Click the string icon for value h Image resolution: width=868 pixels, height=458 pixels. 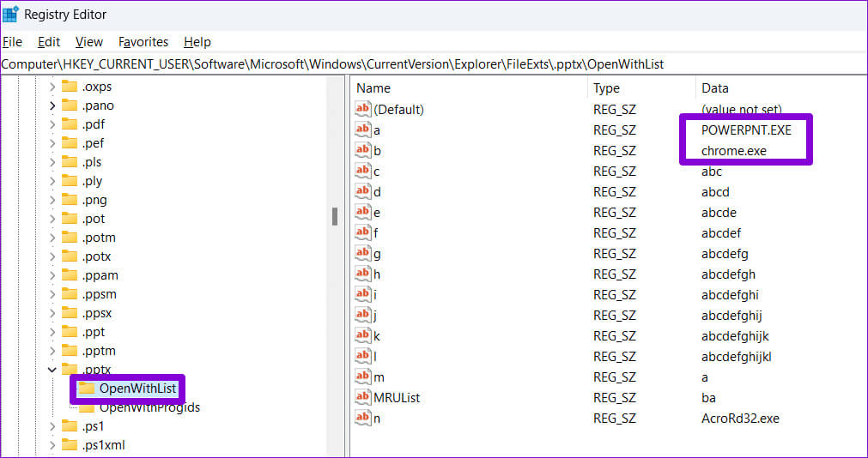(363, 274)
